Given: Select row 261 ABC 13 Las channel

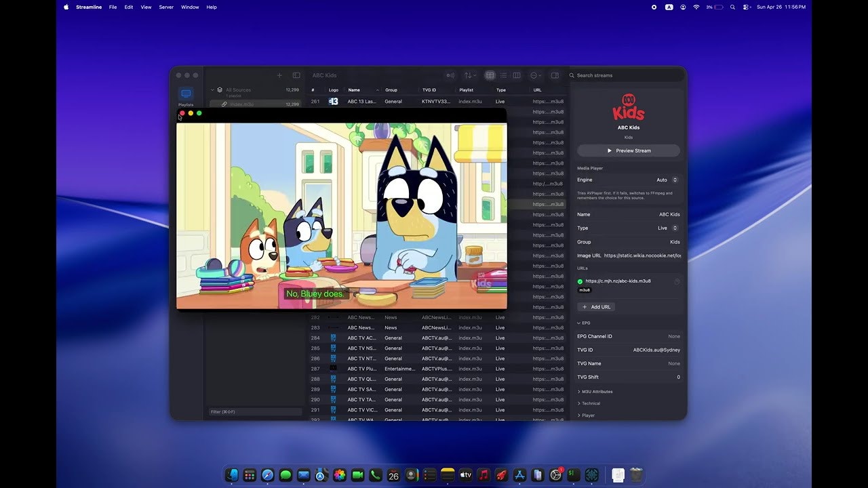Looking at the screenshot, I should 437,101.
